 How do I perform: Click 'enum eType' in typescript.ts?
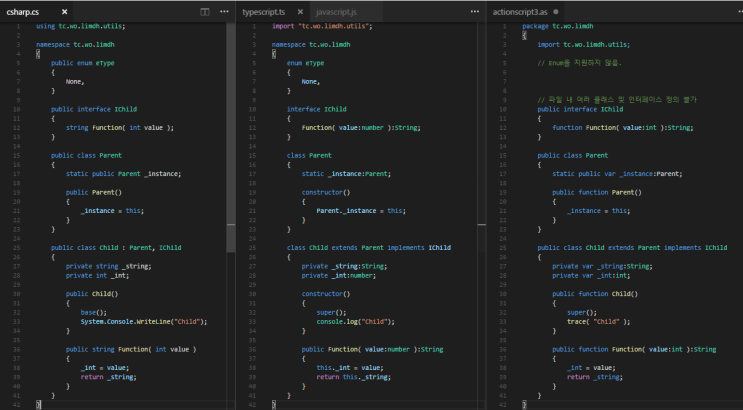tap(305, 63)
